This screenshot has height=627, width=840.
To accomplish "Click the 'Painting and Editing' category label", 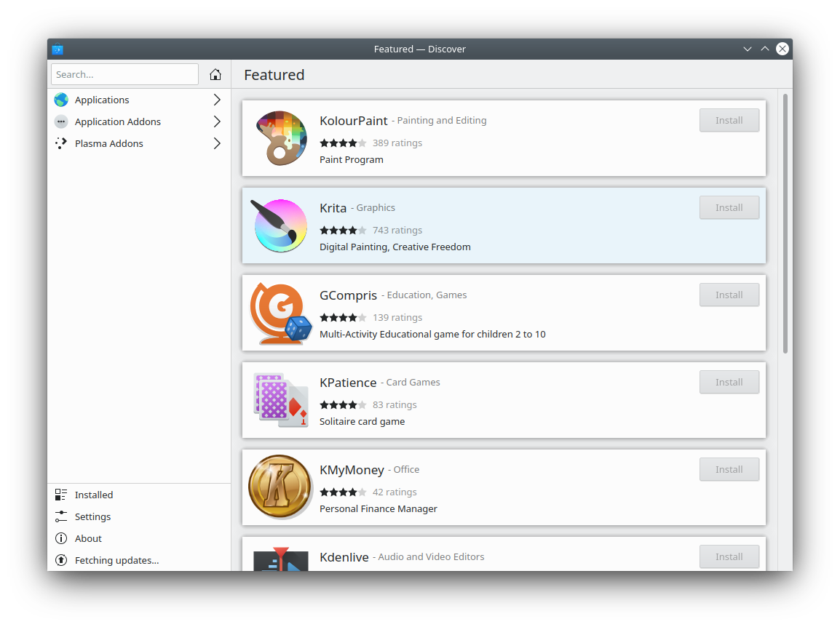I will (442, 121).
